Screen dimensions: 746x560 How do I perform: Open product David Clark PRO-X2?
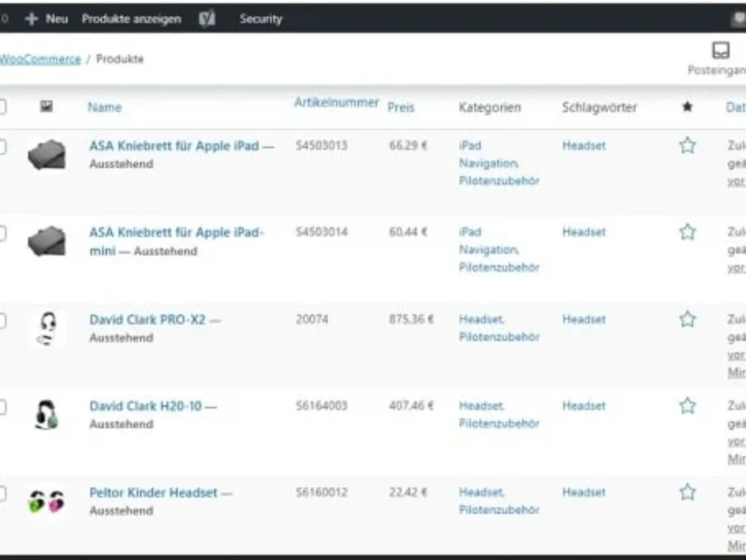148,319
